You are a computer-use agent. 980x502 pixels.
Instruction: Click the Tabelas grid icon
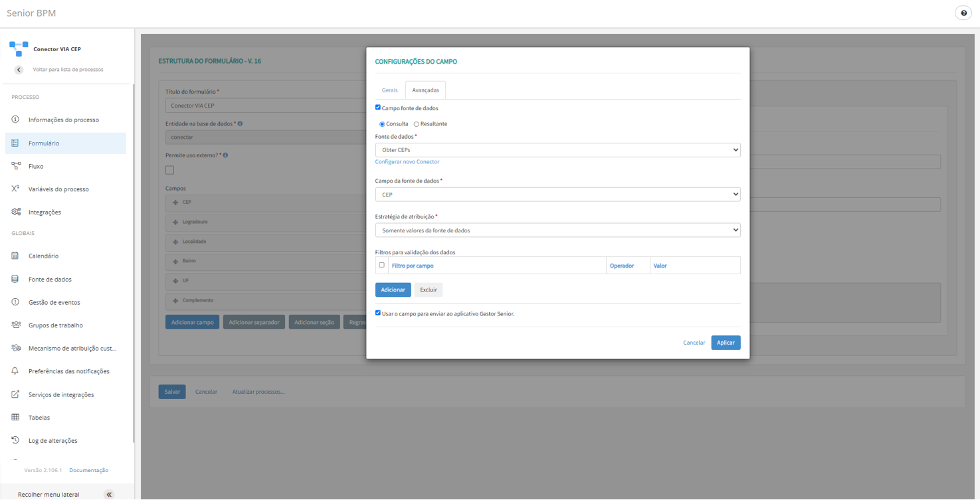(x=15, y=417)
